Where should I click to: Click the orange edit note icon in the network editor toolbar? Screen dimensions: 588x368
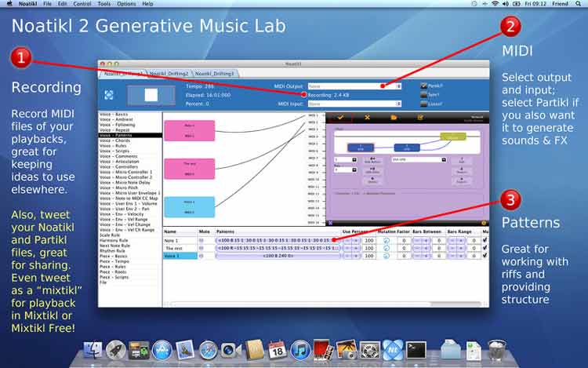click(420, 118)
